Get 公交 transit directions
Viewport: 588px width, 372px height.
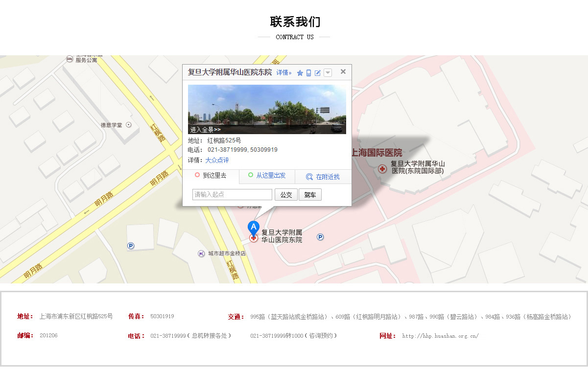coord(286,195)
